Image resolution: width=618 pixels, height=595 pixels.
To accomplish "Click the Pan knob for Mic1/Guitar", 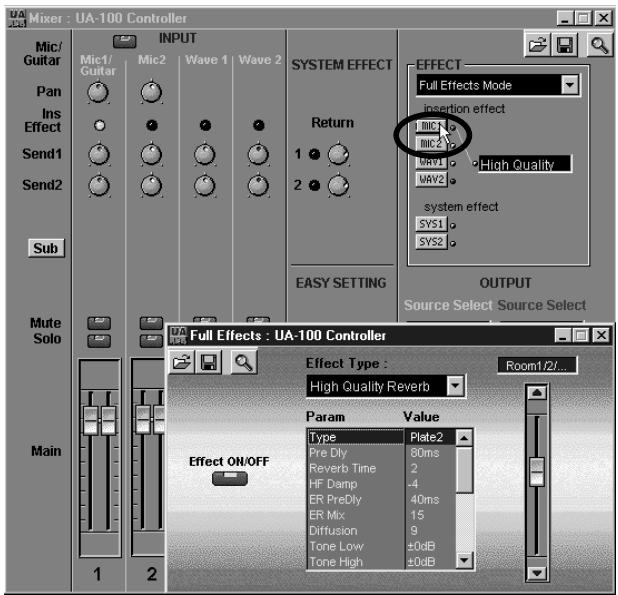I will (98, 93).
